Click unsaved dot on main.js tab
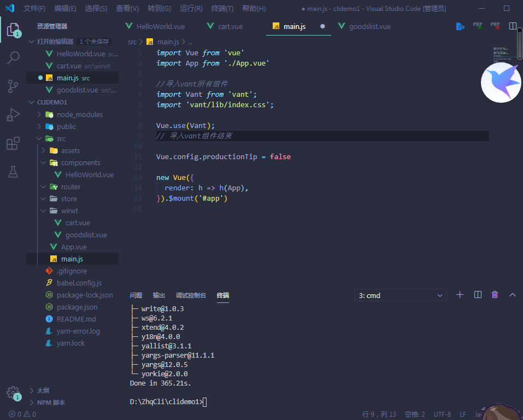Viewport: 523px width, 420px height. pos(322,26)
